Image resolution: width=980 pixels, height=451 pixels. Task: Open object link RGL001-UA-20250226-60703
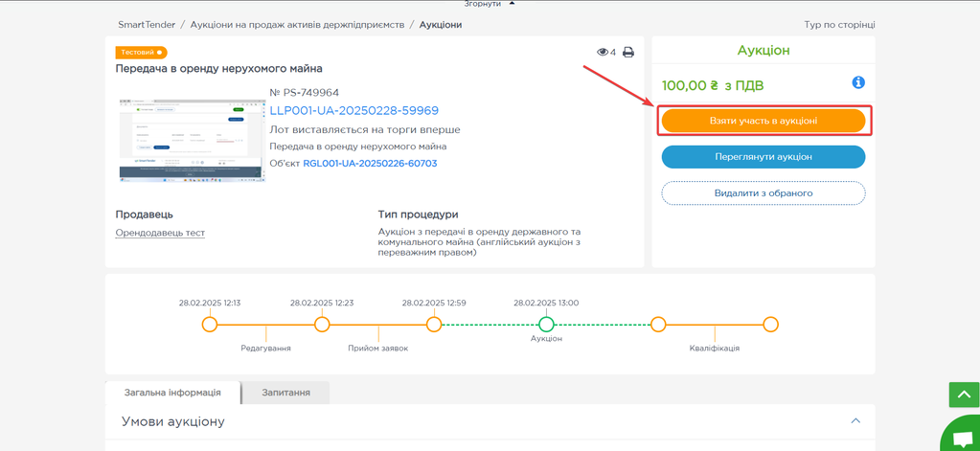(370, 164)
